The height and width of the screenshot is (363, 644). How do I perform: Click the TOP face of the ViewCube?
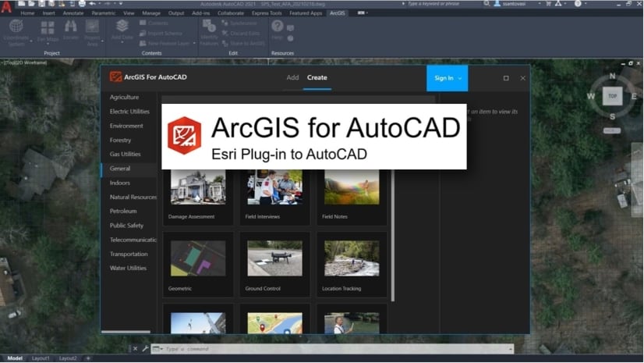pos(612,96)
